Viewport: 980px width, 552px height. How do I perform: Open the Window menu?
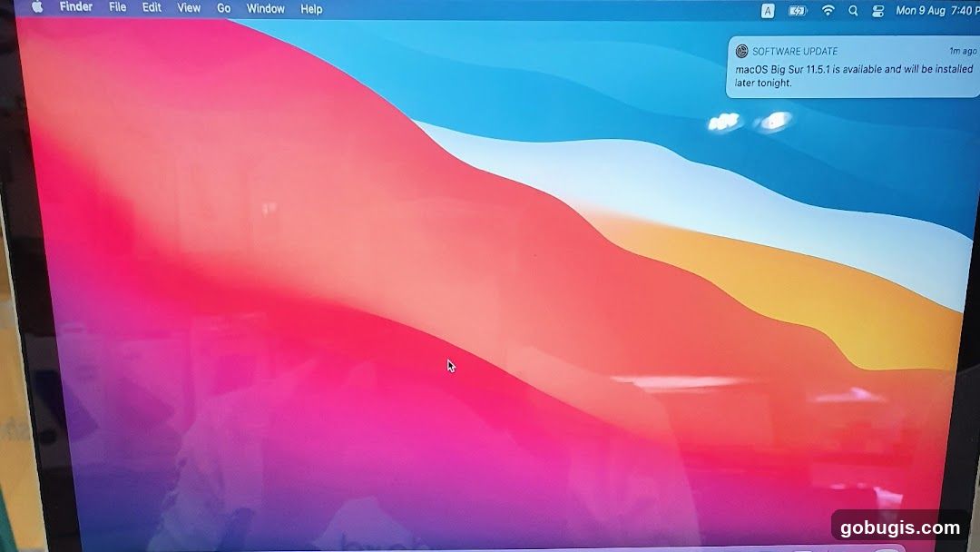coord(266,9)
